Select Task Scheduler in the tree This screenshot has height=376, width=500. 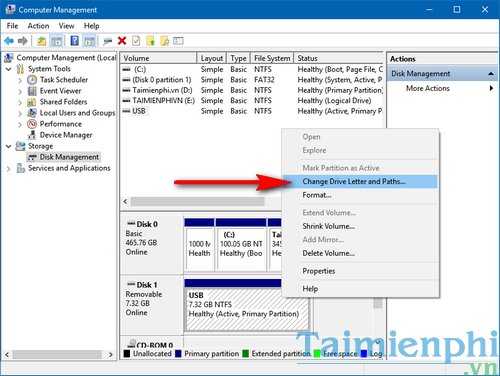pyautogui.click(x=64, y=80)
